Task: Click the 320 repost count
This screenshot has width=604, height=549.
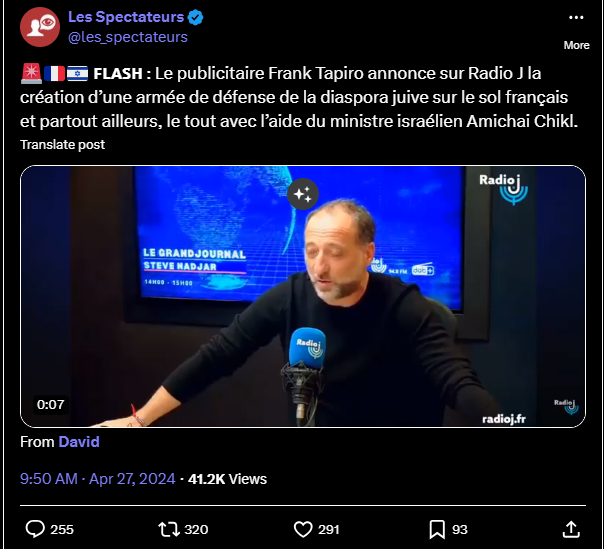Action: pos(196,529)
